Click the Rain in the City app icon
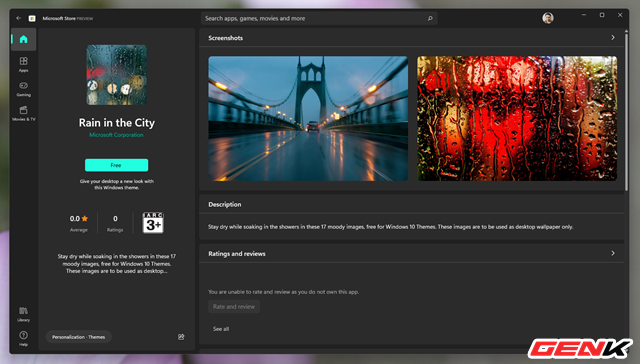640x364 pixels. coord(117,75)
